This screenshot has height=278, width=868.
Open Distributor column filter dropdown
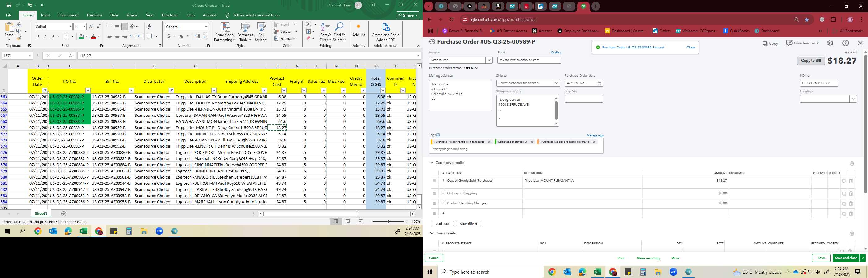(x=171, y=90)
